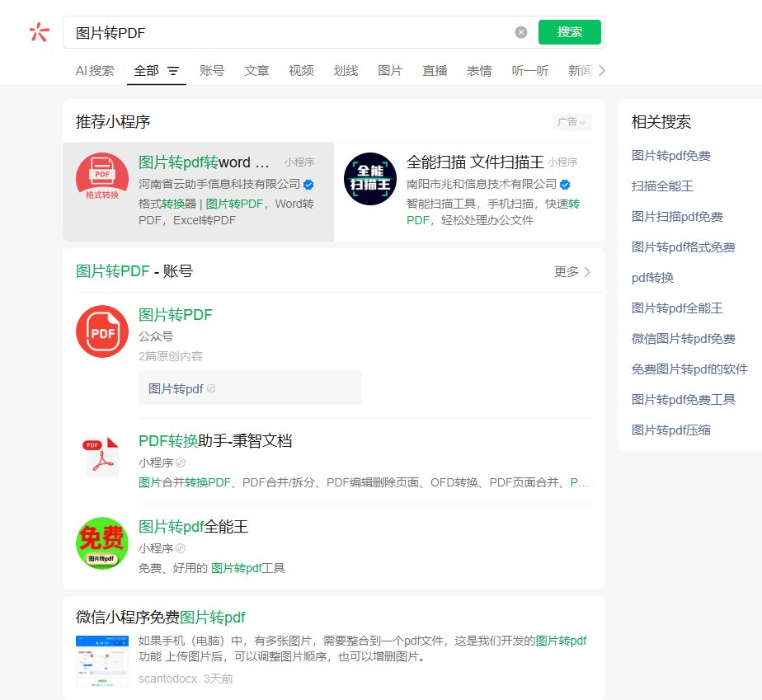Open the 全部 filter icon

(173, 71)
